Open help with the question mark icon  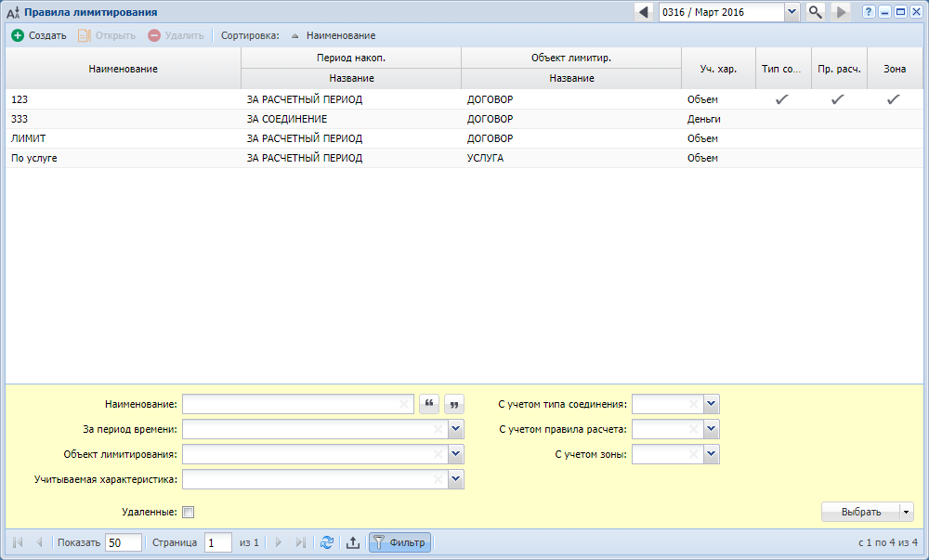[869, 12]
